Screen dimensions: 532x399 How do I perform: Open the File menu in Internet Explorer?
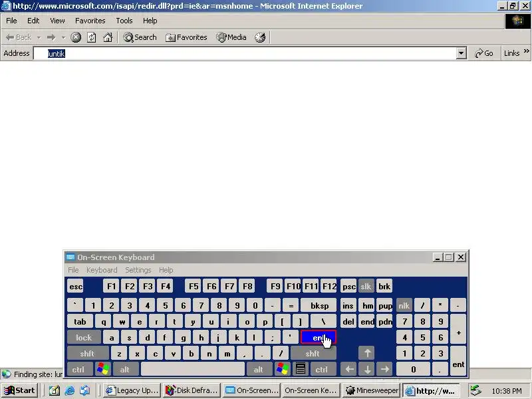pos(11,21)
